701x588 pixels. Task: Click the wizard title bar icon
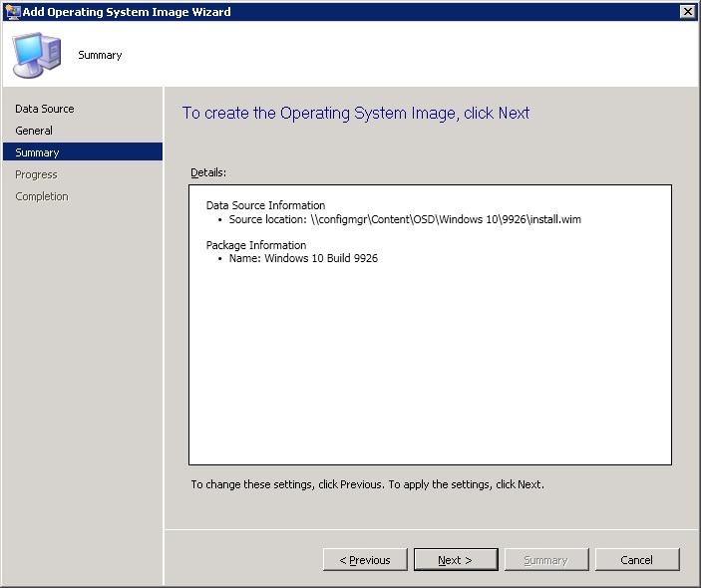(x=12, y=12)
